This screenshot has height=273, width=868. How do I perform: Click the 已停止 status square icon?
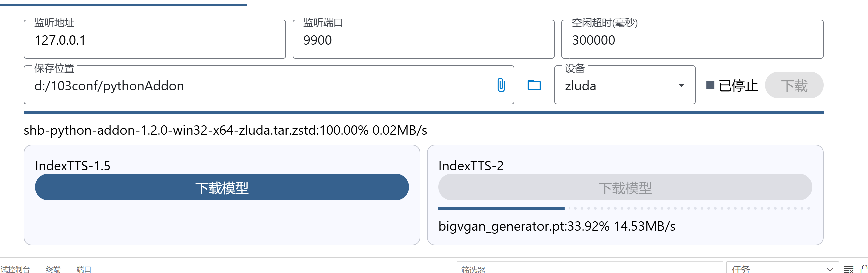710,85
